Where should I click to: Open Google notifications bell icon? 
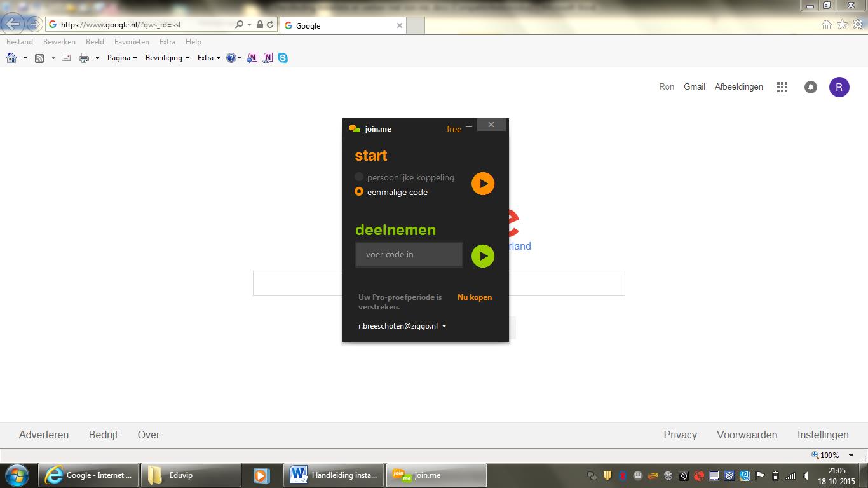point(811,87)
